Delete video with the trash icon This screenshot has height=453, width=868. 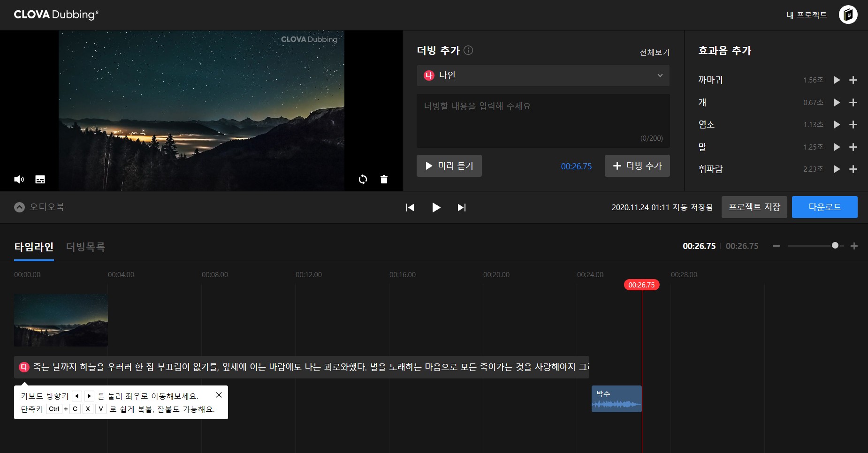click(384, 180)
